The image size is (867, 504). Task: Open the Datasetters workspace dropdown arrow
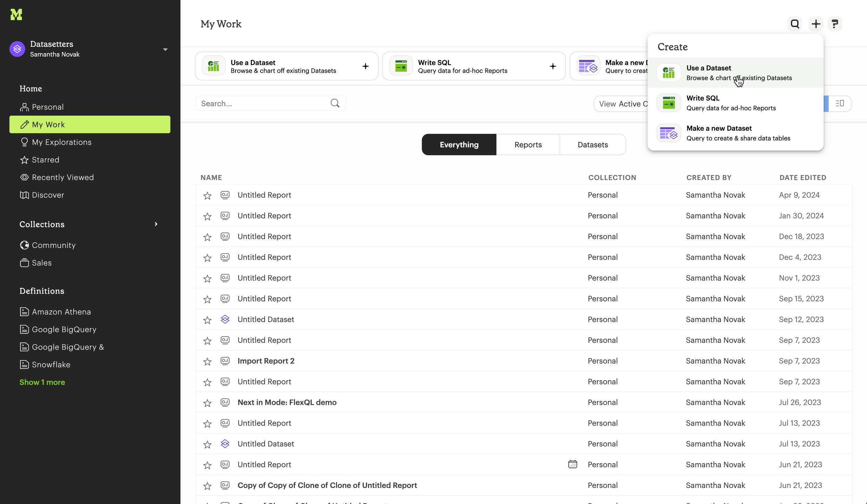(x=165, y=50)
